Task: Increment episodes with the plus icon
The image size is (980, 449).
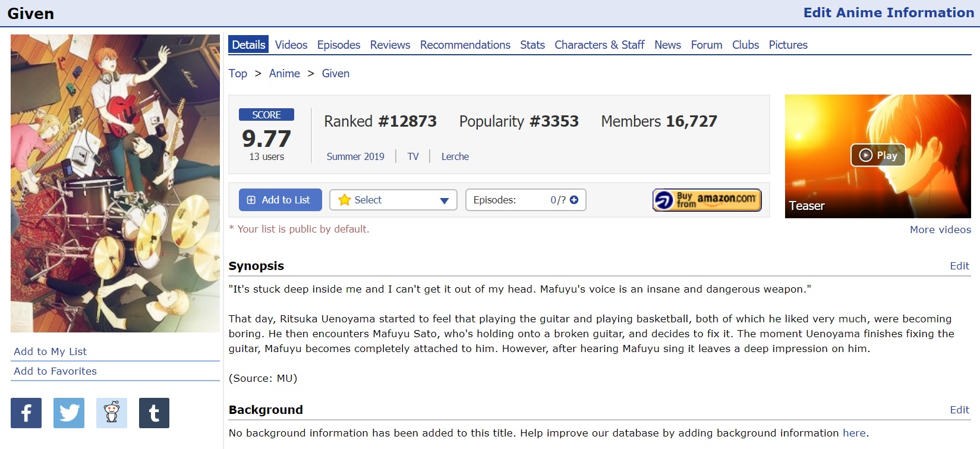Action: coord(574,200)
